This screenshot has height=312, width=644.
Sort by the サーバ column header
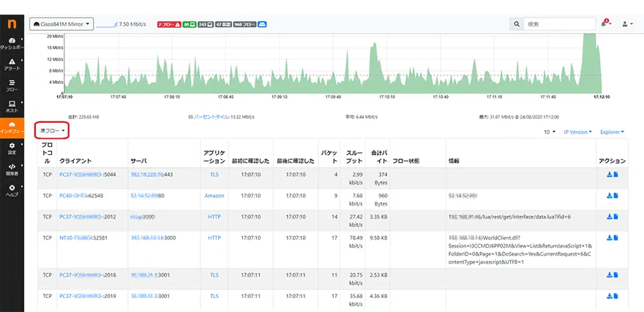pos(138,161)
